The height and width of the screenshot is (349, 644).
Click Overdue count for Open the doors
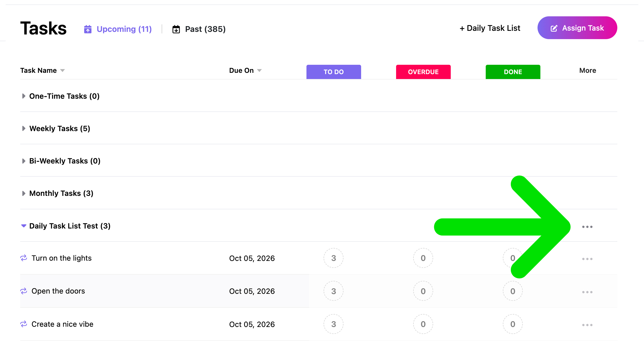pyautogui.click(x=423, y=291)
